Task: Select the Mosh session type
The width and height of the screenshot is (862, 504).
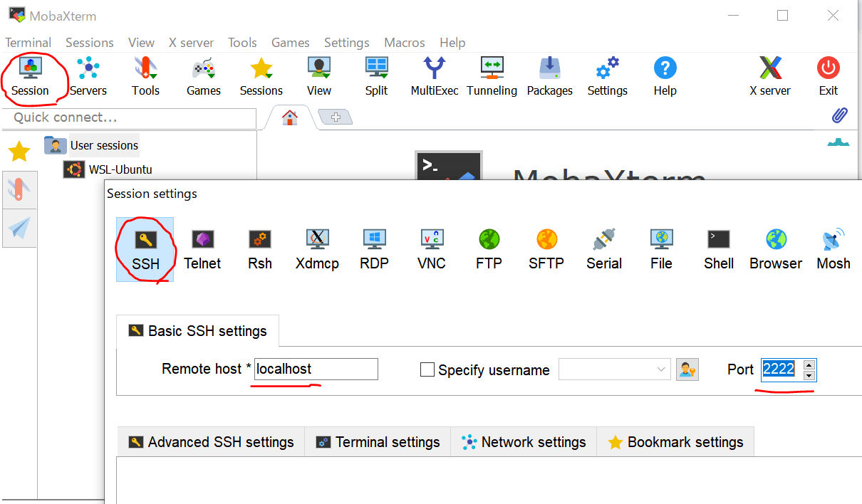Action: [834, 250]
